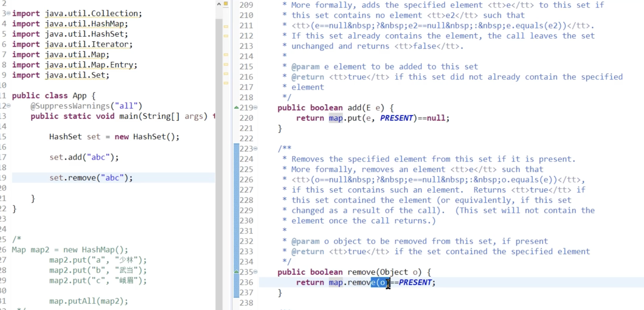
Task: Click the HashSet type in the set declaration
Action: point(65,137)
